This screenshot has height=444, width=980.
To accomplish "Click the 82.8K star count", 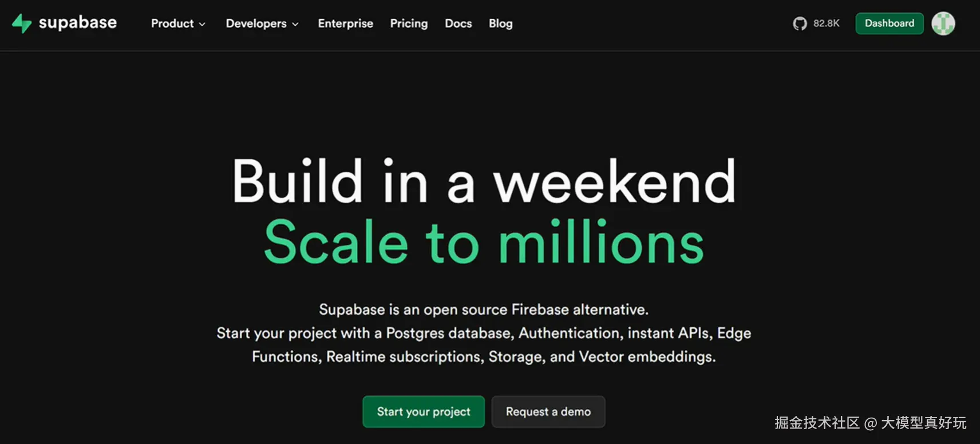I will [826, 23].
